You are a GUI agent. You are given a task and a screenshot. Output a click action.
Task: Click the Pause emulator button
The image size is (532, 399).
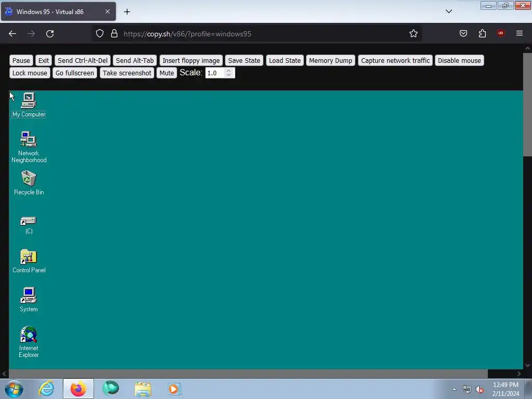coord(21,60)
